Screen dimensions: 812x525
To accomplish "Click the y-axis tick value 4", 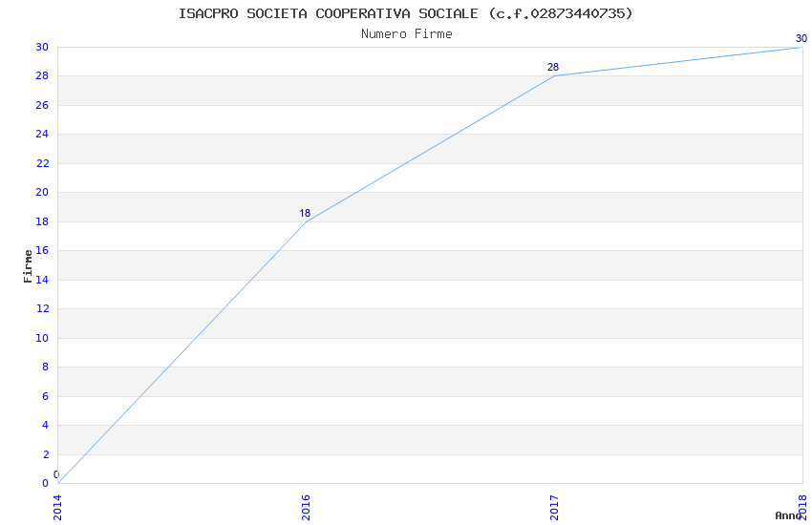I will [x=46, y=425].
